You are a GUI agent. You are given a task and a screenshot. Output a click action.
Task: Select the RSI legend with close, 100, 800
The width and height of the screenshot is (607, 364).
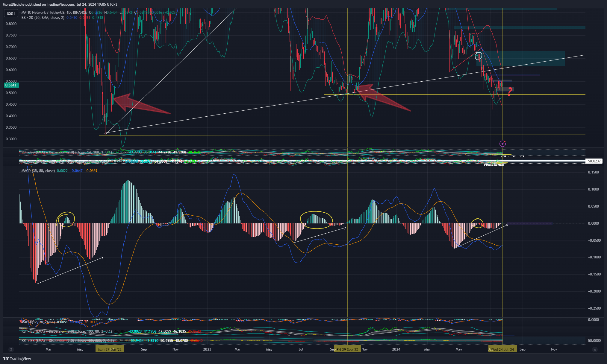click(x=68, y=341)
